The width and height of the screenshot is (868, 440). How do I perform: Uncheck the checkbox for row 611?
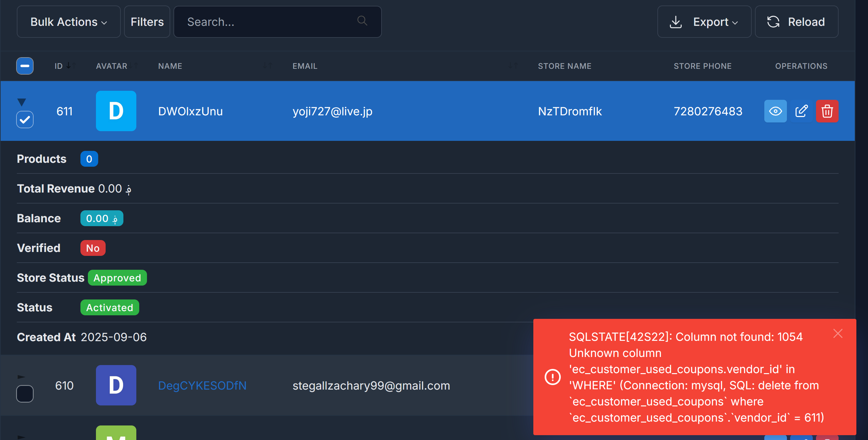pyautogui.click(x=25, y=119)
